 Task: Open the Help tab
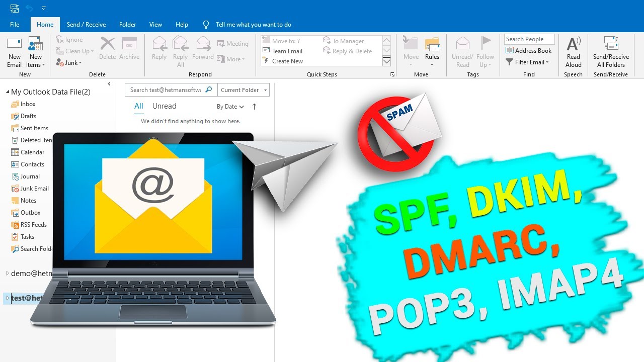pyautogui.click(x=182, y=25)
